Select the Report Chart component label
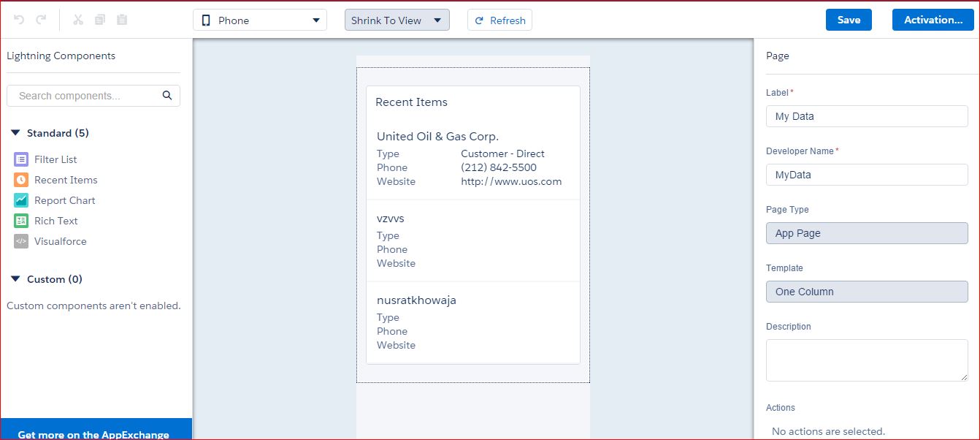The image size is (980, 440). [65, 200]
